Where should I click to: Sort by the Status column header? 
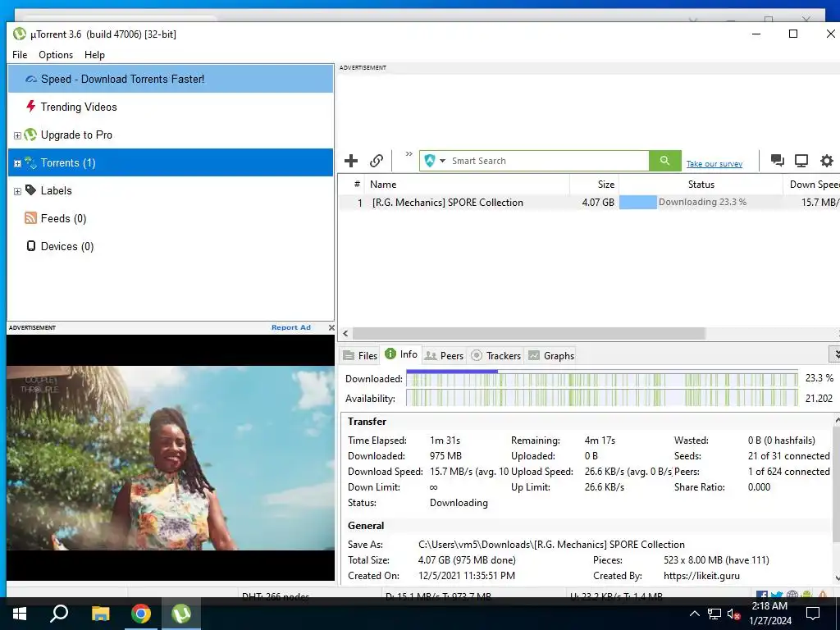[x=701, y=185]
